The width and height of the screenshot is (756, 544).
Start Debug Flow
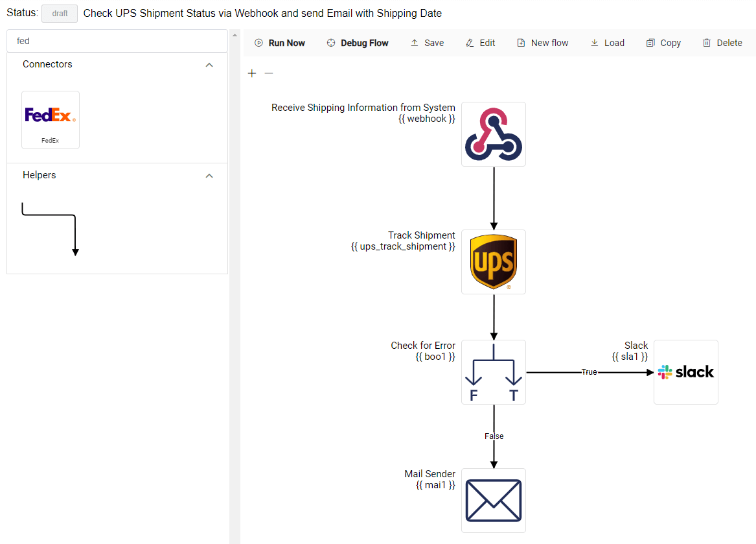coord(357,43)
